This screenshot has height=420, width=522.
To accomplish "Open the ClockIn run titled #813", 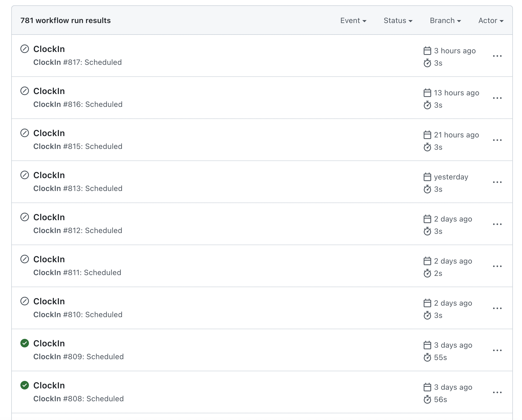I will coord(49,175).
